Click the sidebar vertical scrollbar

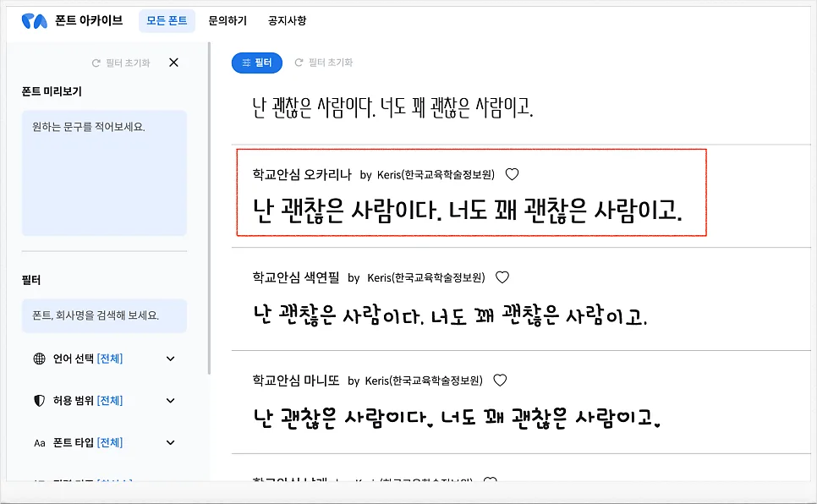pyautogui.click(x=209, y=209)
